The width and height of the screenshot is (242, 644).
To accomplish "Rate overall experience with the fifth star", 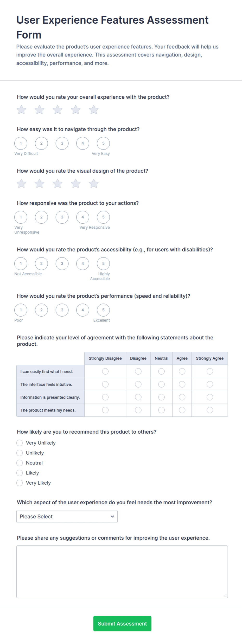I will 94,110.
